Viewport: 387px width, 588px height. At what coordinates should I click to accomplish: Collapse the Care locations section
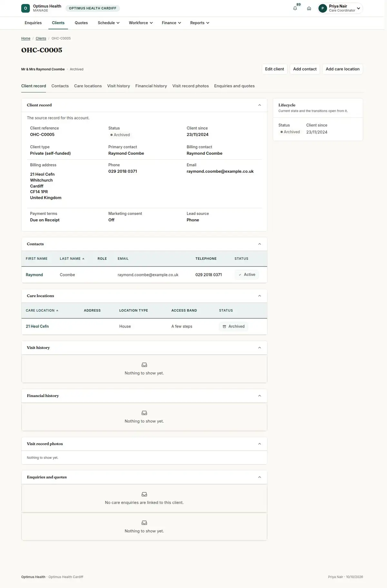[260, 296]
